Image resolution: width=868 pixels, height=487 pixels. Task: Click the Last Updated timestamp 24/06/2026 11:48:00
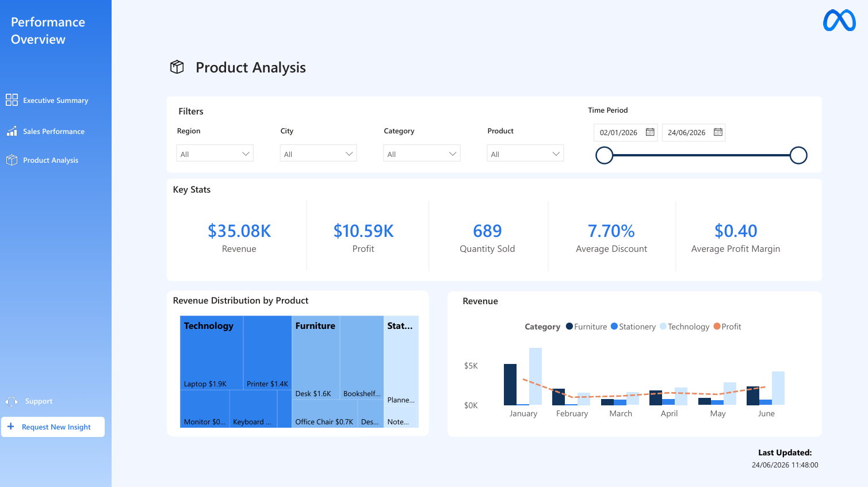click(785, 465)
